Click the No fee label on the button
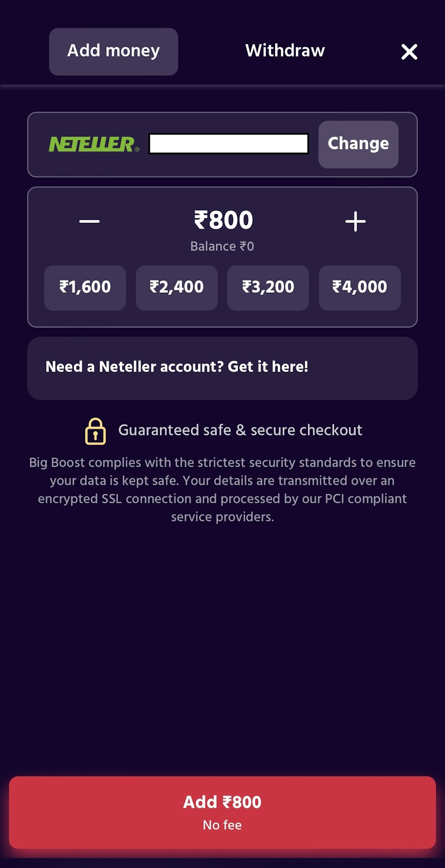 [222, 825]
